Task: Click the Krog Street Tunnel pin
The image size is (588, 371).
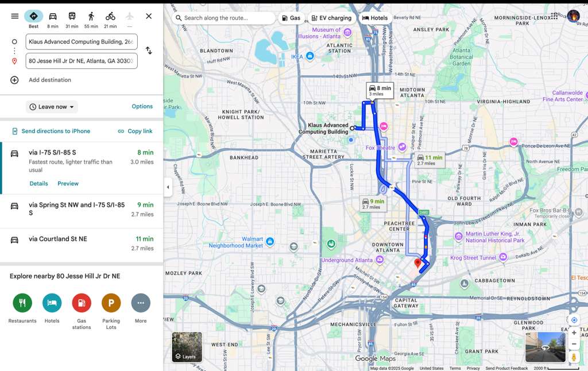Action: (503, 257)
